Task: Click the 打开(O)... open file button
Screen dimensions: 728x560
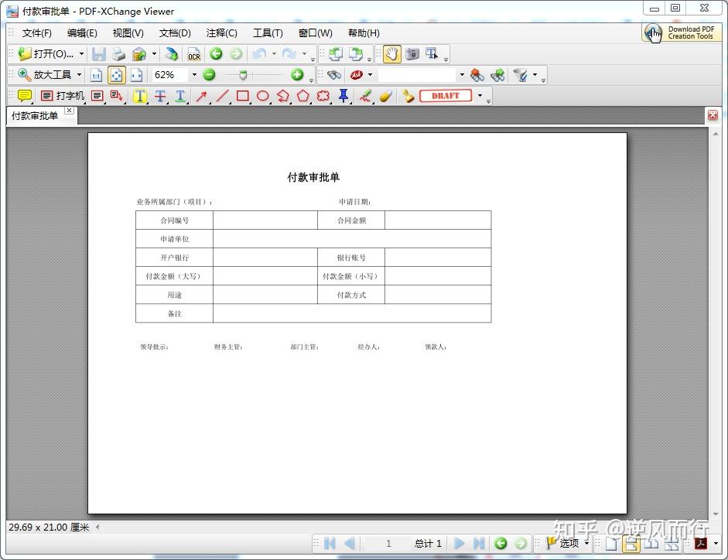Action: pyautogui.click(x=46, y=54)
